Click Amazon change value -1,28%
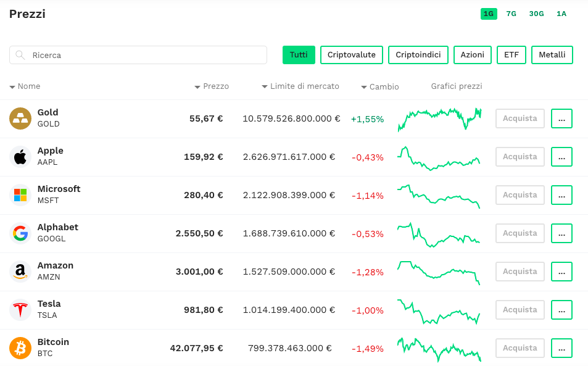 click(368, 272)
